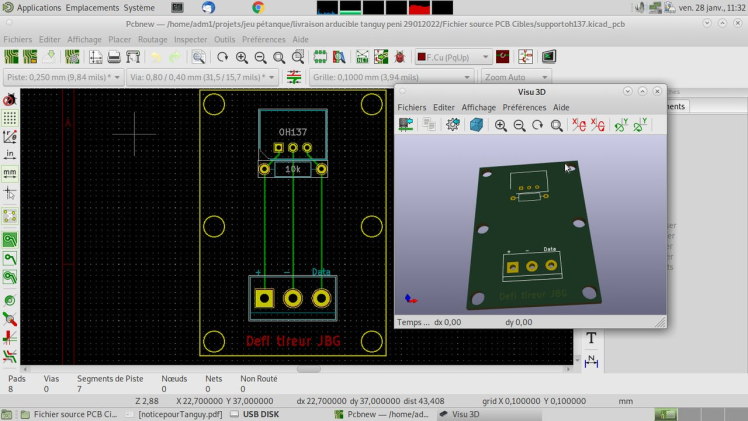The height and width of the screenshot is (421, 748).
Task: Click the reload board icon in Visu 3D
Action: (x=406, y=125)
